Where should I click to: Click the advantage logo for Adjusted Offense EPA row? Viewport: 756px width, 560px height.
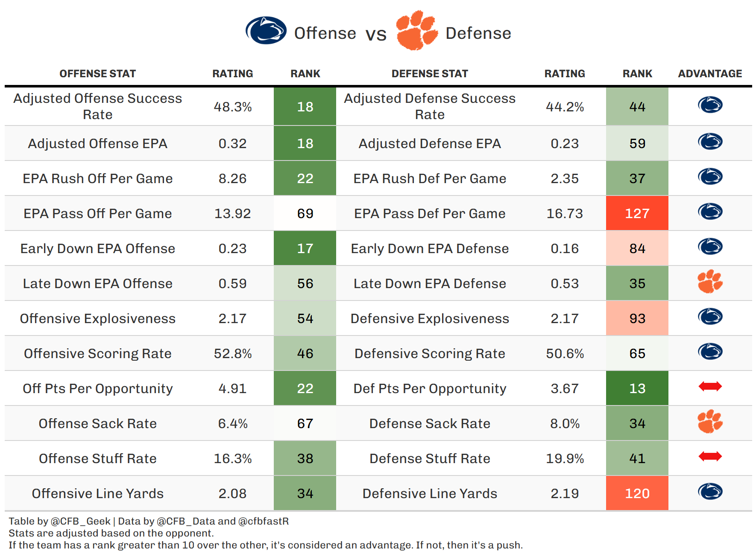710,142
